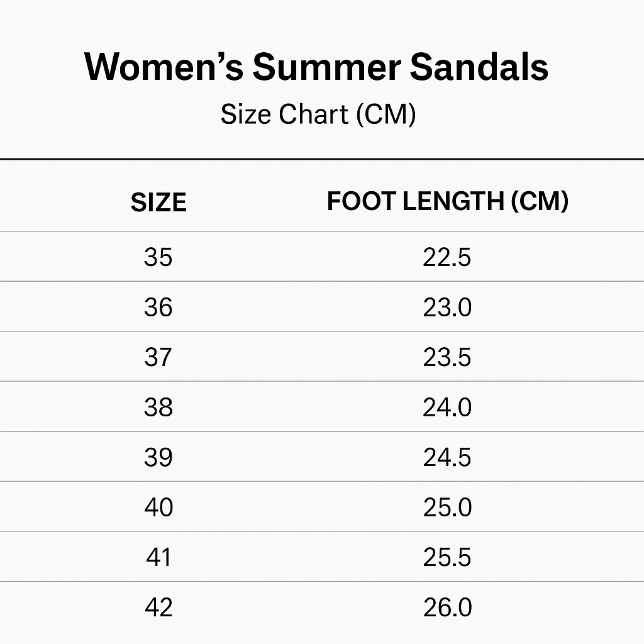
Task: Select the 25.0 foot length value
Action: (x=447, y=508)
